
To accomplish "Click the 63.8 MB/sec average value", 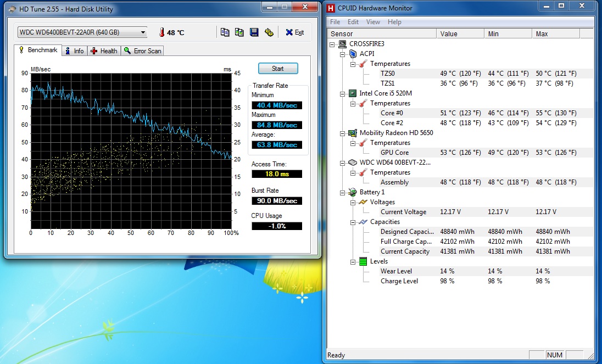I will pos(277,145).
